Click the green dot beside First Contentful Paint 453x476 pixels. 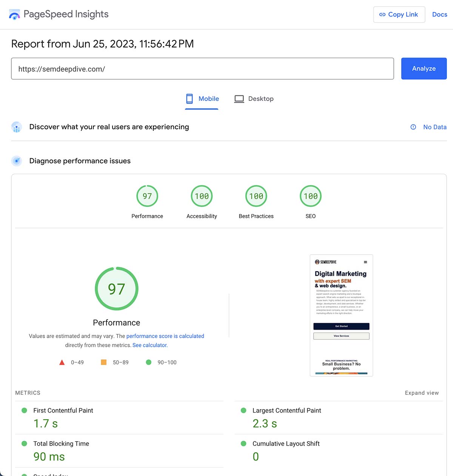[x=24, y=410]
